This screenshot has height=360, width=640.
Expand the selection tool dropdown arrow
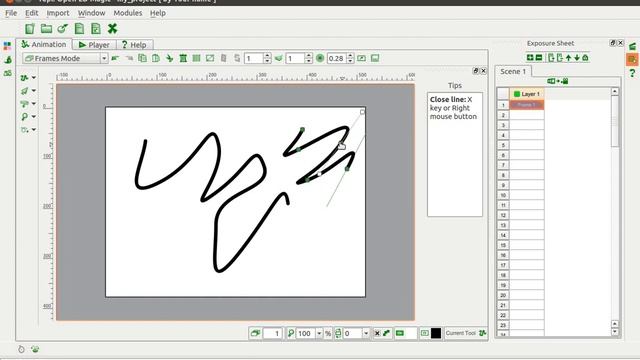(x=34, y=91)
